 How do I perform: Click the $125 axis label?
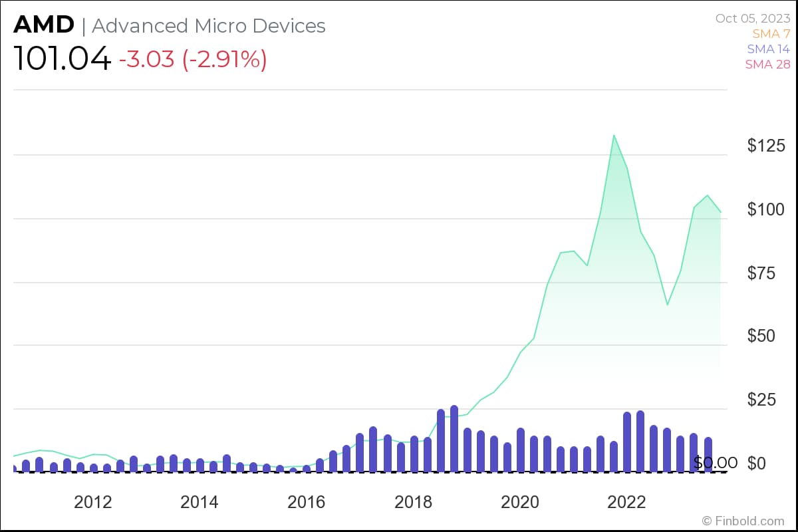coord(766,146)
